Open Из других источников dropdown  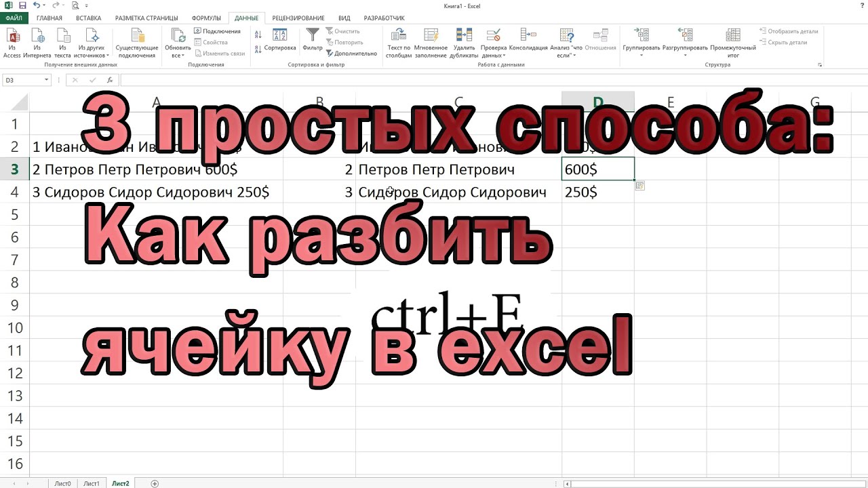[x=93, y=43]
